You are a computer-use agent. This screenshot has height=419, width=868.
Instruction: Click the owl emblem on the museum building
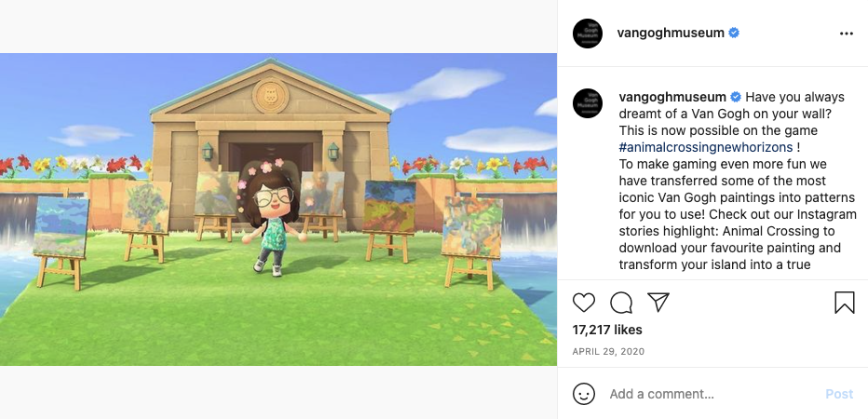click(x=269, y=95)
